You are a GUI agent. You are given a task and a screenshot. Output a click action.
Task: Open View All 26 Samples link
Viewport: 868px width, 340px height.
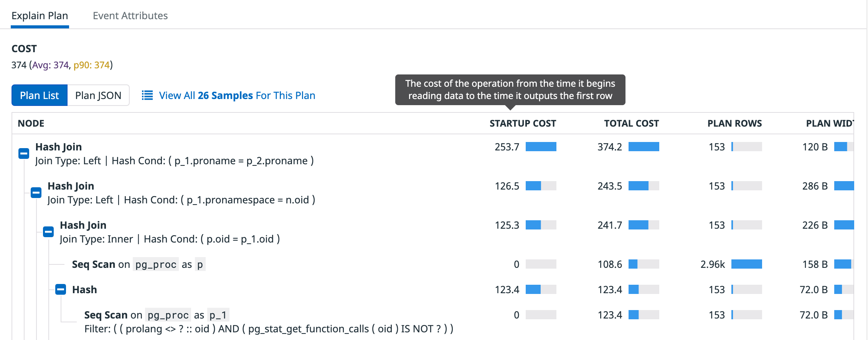[x=237, y=95]
